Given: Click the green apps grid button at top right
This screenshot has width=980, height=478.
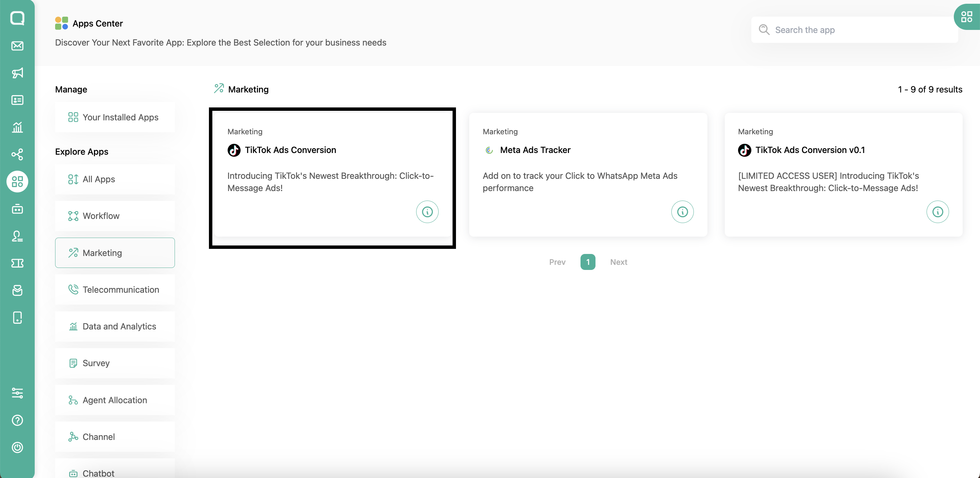Looking at the screenshot, I should [x=966, y=17].
